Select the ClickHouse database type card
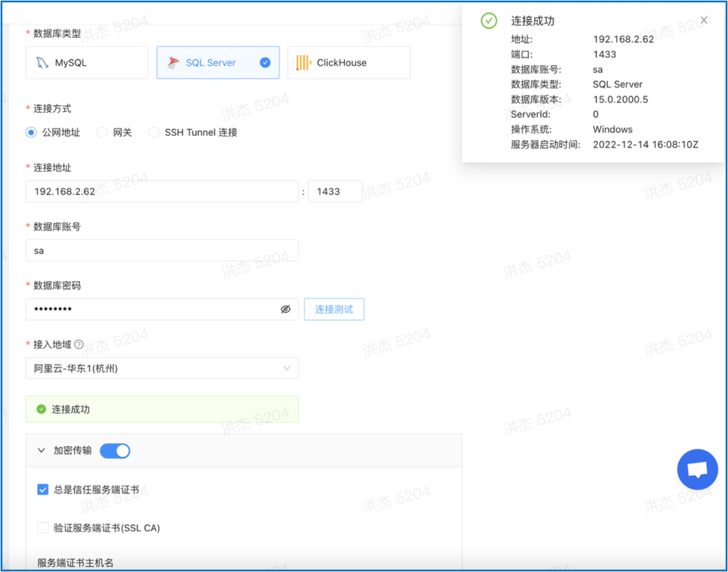This screenshot has height=572, width=728. (x=349, y=63)
